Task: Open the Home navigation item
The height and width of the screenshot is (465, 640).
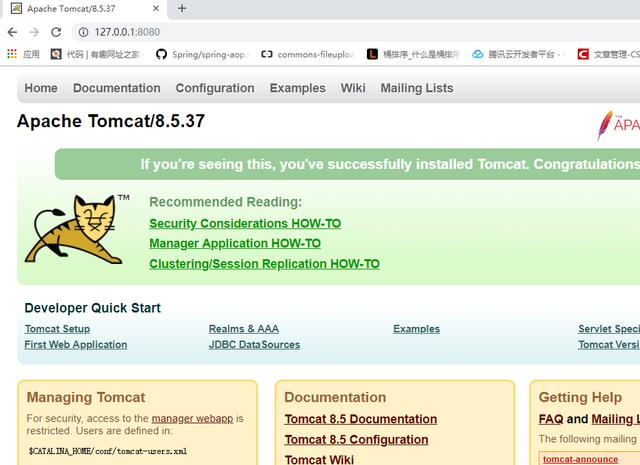Action: 41,88
